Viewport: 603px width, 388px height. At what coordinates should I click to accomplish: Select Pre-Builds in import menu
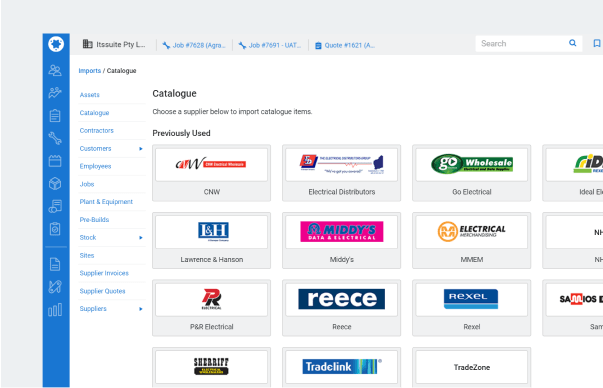[x=94, y=220]
